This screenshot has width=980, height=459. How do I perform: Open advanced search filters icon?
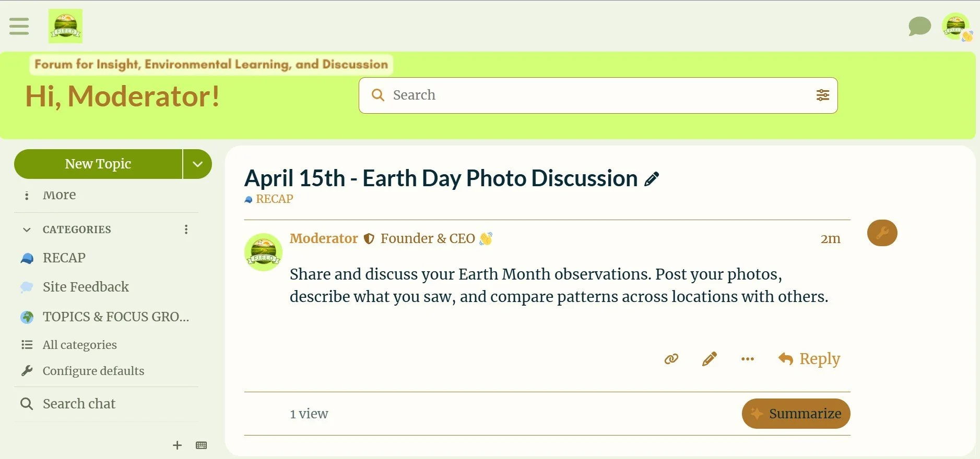[822, 95]
